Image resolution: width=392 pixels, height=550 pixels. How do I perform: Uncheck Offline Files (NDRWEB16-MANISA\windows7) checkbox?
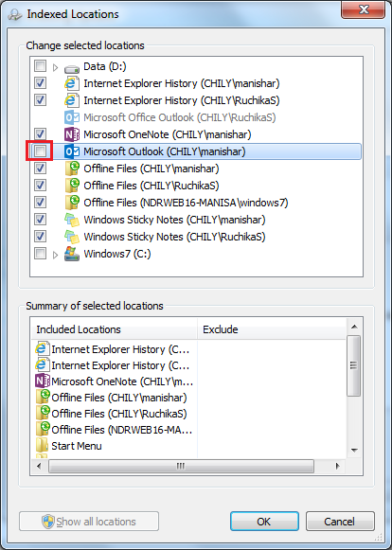click(x=40, y=202)
